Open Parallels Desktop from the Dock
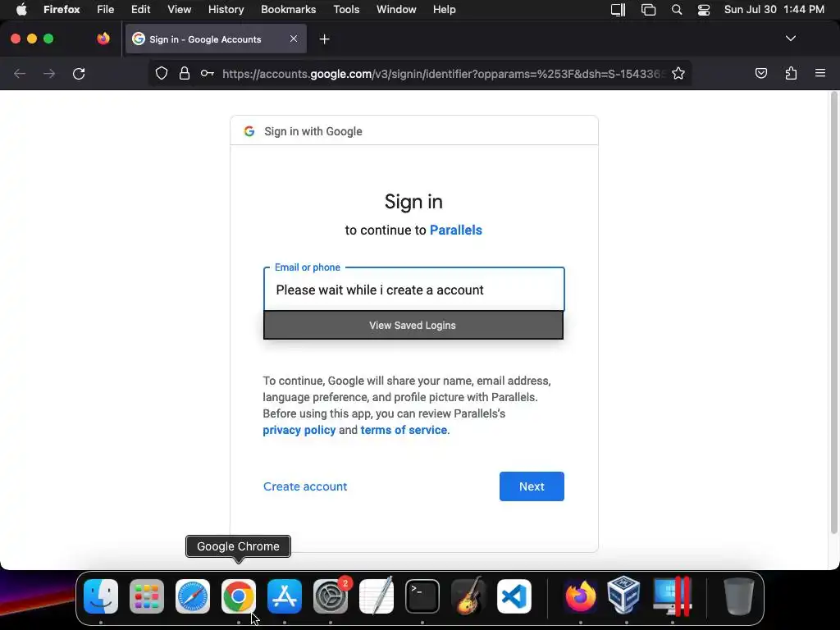The height and width of the screenshot is (630, 840). pyautogui.click(x=673, y=596)
